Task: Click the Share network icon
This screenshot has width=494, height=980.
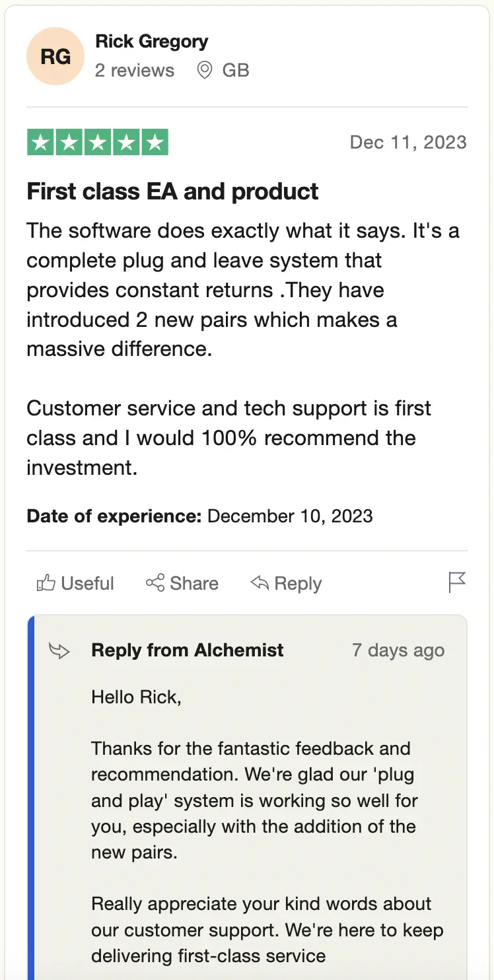Action: click(155, 583)
